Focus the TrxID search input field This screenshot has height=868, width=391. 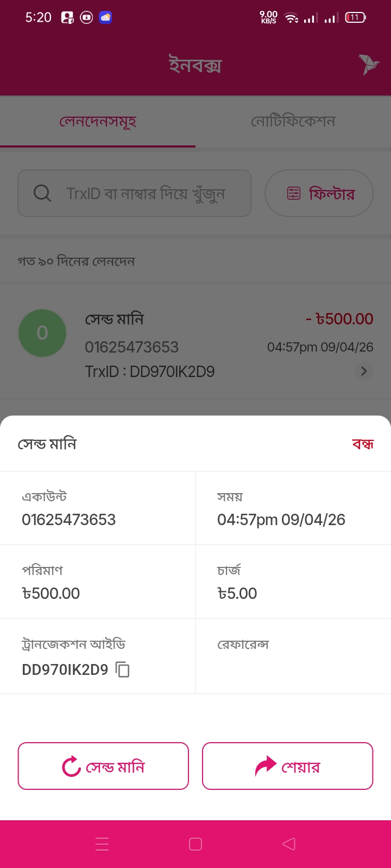tap(146, 193)
